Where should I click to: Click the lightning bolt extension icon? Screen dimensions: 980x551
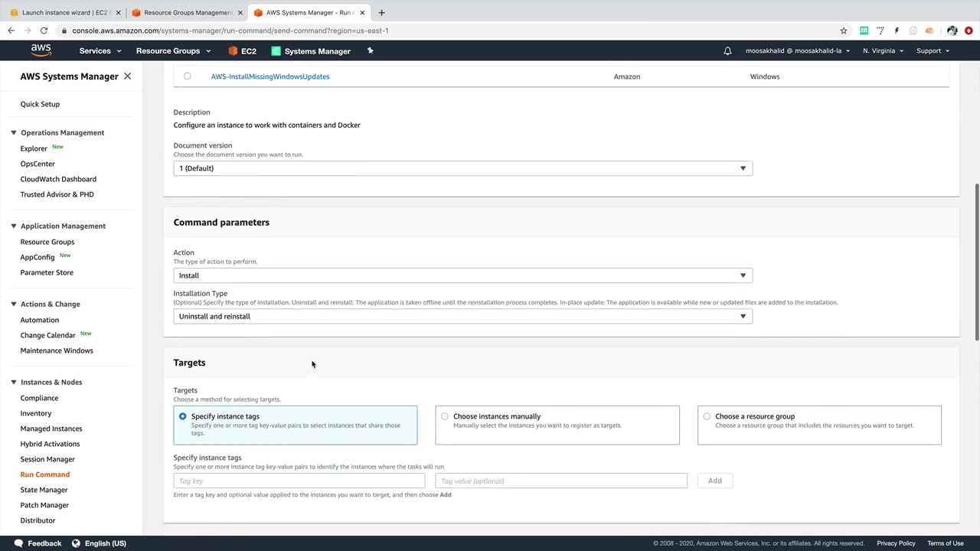tap(897, 31)
